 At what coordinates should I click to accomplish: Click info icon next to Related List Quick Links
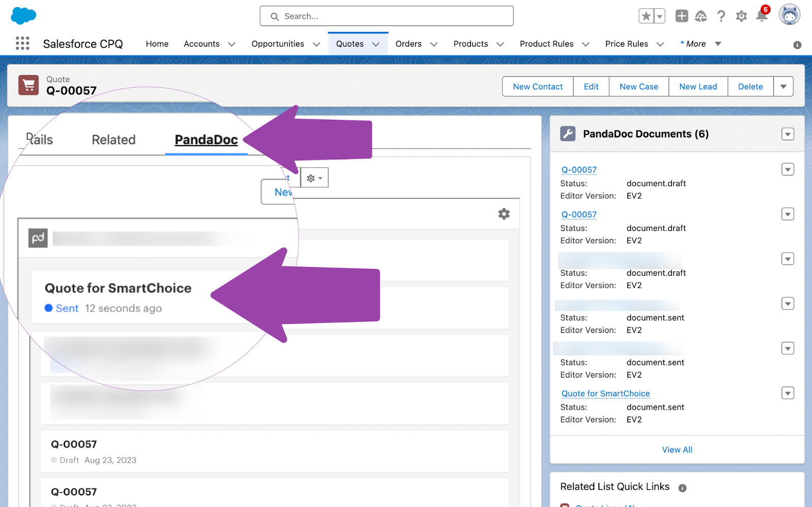tap(683, 488)
